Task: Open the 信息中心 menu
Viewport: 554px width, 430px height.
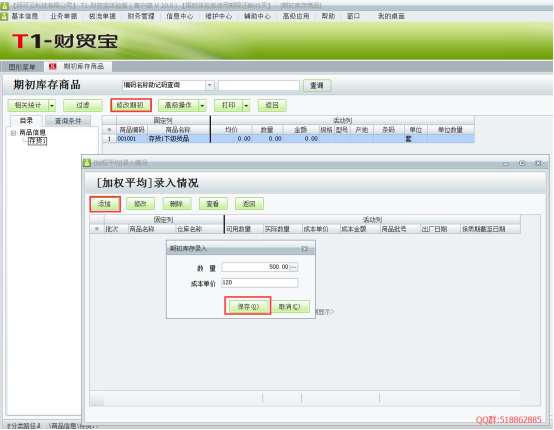Action: 180,16
